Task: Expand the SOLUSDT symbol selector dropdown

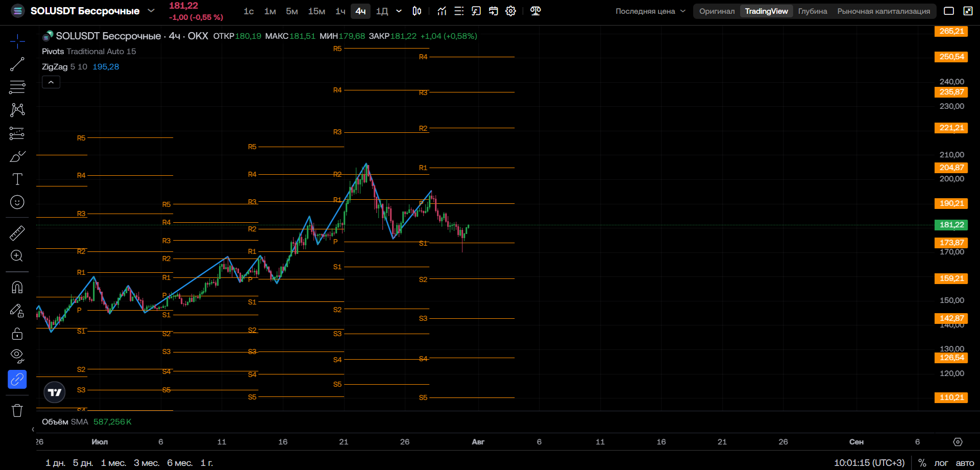Action: coord(151,11)
